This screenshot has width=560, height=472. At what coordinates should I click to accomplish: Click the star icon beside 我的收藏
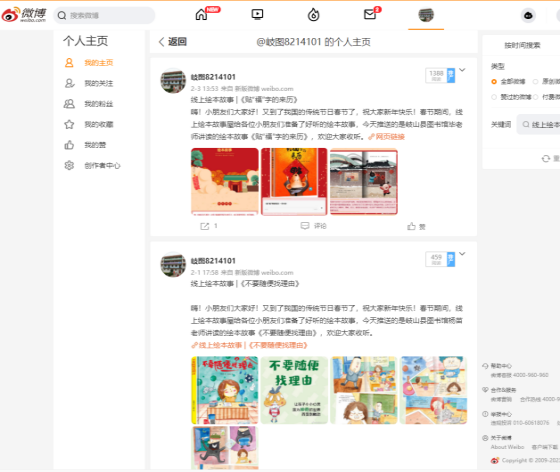pos(69,125)
